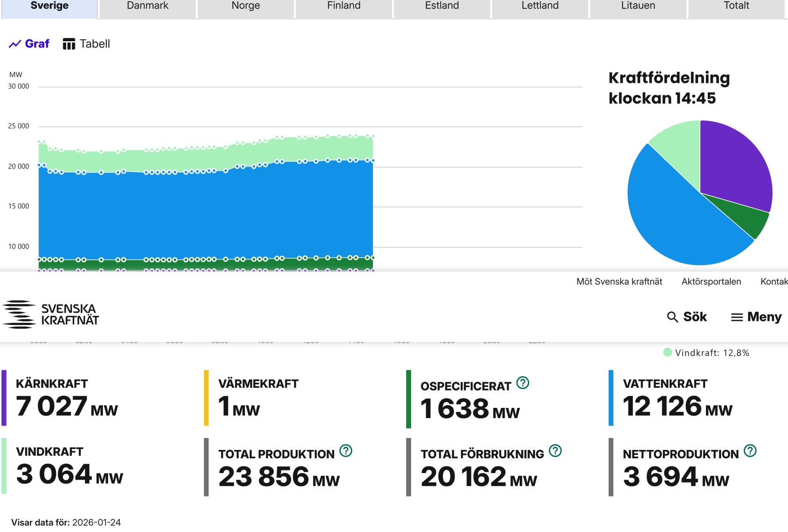Click the Ospecificerat help question icon
Image resolution: width=788 pixels, height=532 pixels.
point(523,383)
